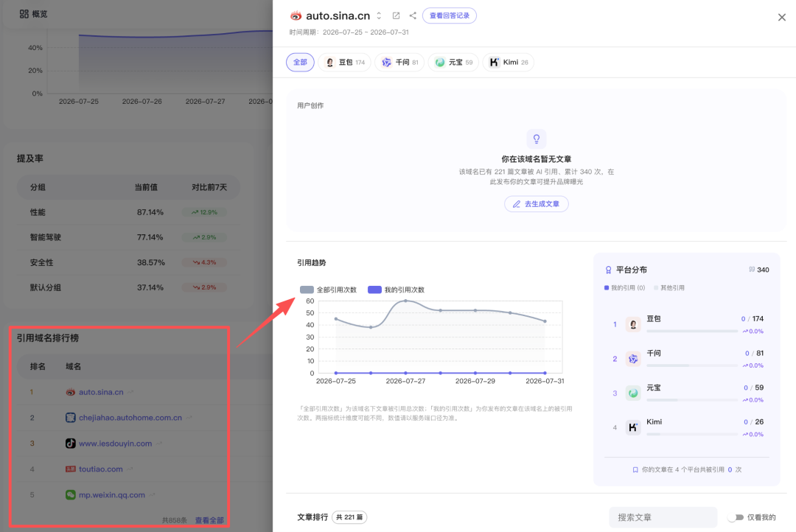This screenshot has width=796, height=532.
Task: Click 智能驾驶 row in 提及率 table
Action: pos(128,237)
